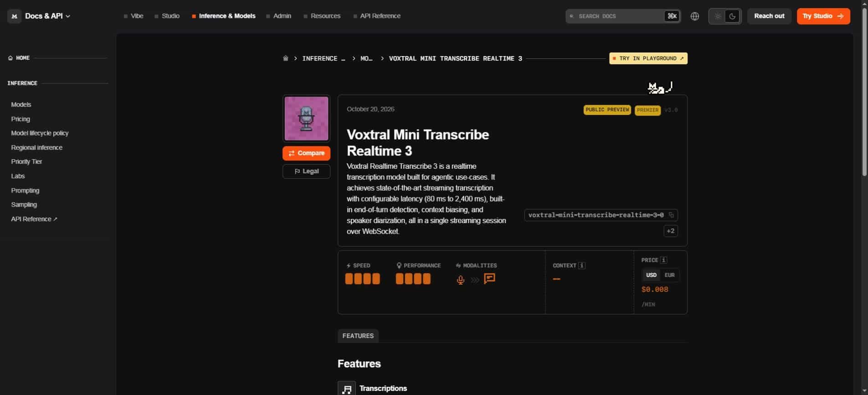Click the audio input microphone modality icon
The height and width of the screenshot is (395, 868).
point(461,280)
